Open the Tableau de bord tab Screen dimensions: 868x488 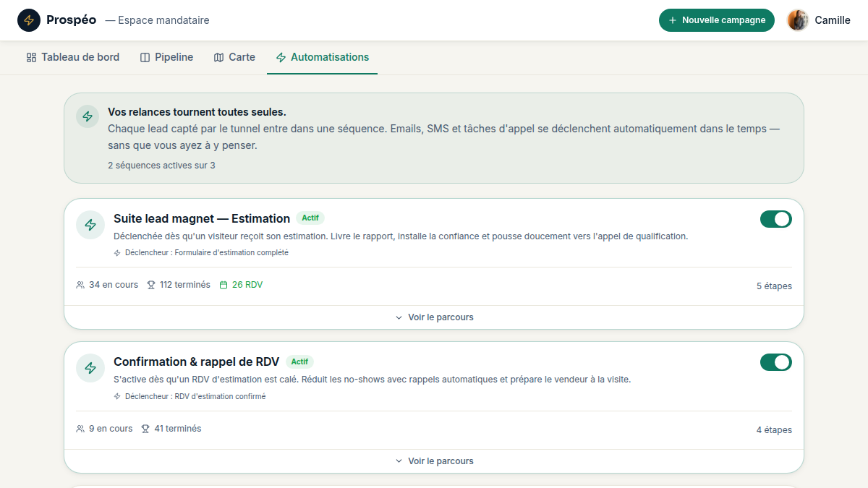72,57
